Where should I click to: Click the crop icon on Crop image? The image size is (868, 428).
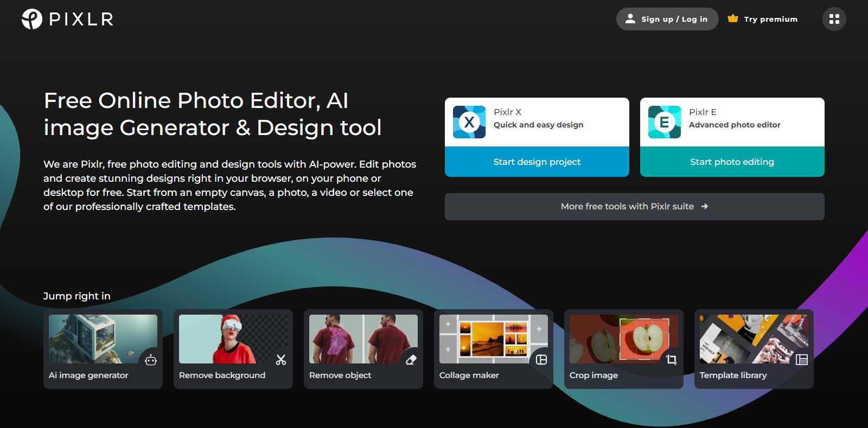[672, 360]
